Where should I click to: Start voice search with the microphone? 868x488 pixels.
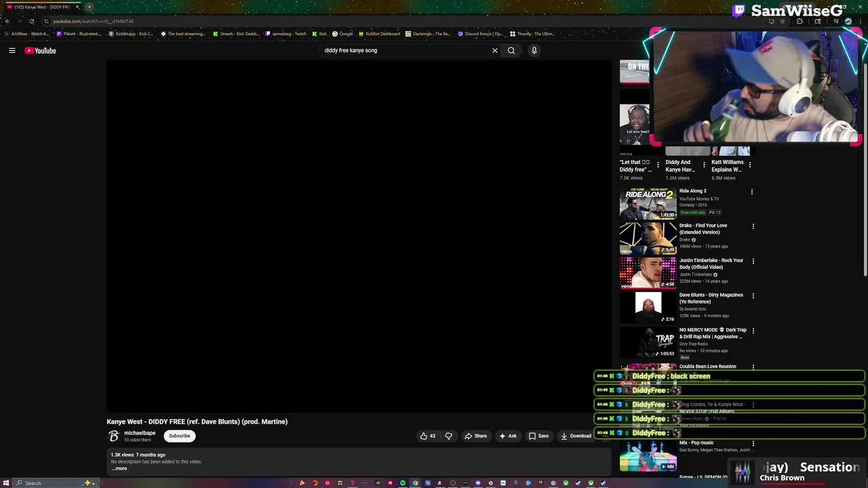pos(534,50)
